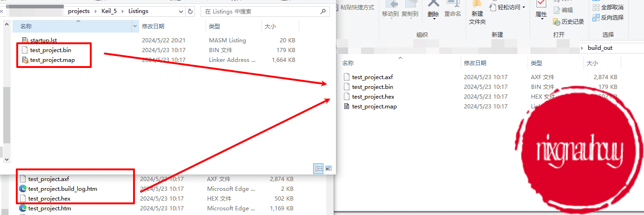Click test_project.hex file icon in back-left window

pos(23,199)
